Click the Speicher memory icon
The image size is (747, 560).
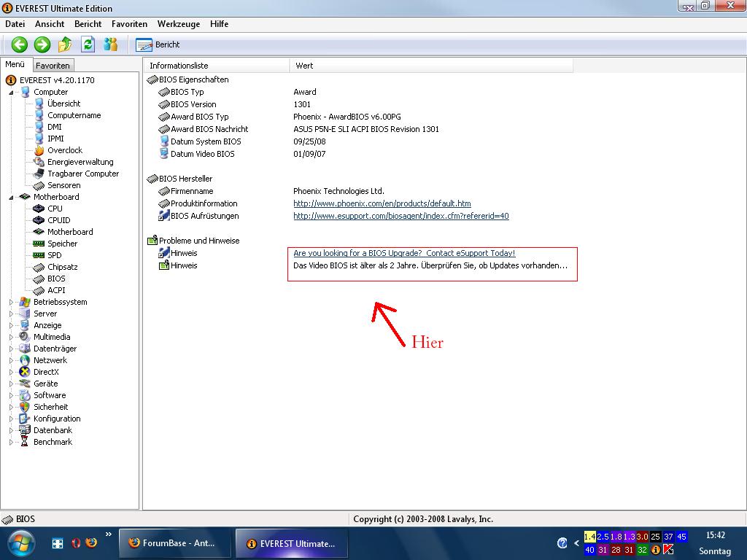coord(39,244)
